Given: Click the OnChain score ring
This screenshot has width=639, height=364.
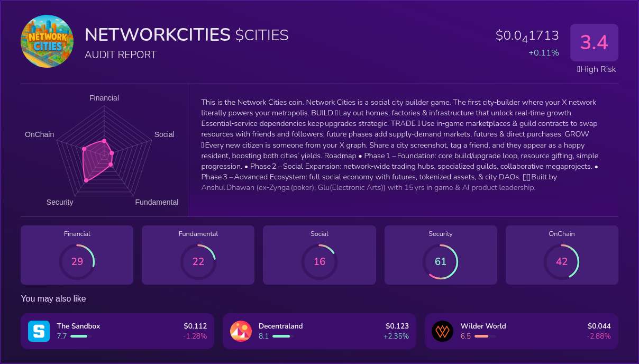Looking at the screenshot, I should (x=562, y=261).
